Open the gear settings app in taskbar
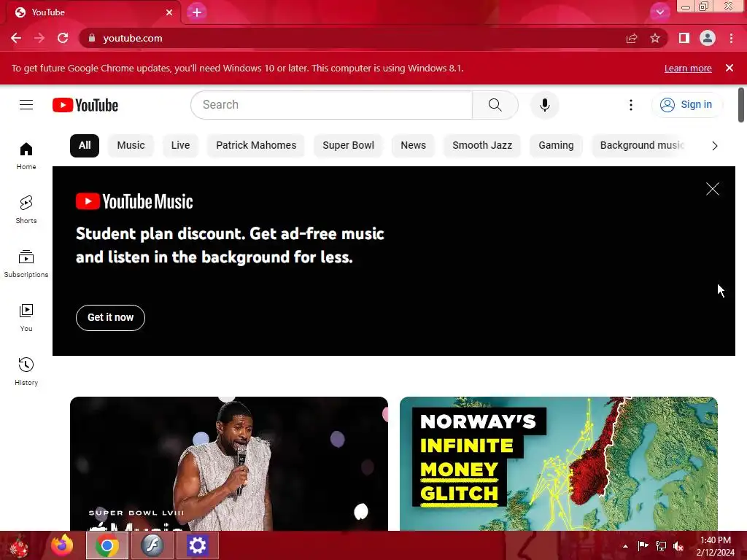 tap(197, 545)
